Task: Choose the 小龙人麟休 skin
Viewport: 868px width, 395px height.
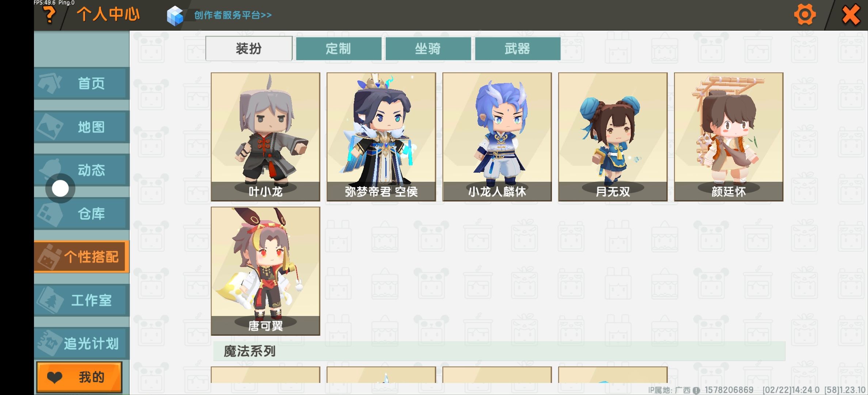Action: pyautogui.click(x=497, y=137)
